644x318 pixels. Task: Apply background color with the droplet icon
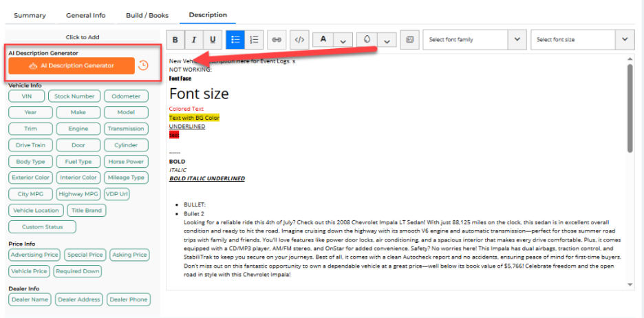pos(367,39)
